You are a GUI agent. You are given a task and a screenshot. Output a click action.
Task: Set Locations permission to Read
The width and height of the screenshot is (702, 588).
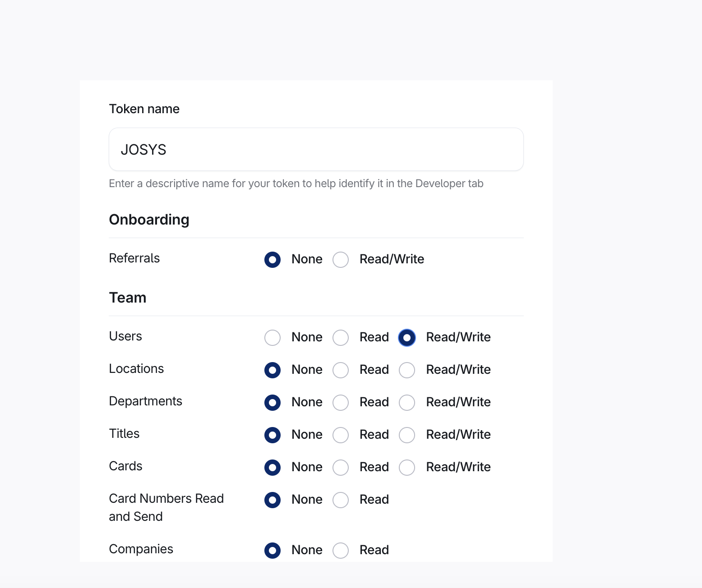coord(341,370)
